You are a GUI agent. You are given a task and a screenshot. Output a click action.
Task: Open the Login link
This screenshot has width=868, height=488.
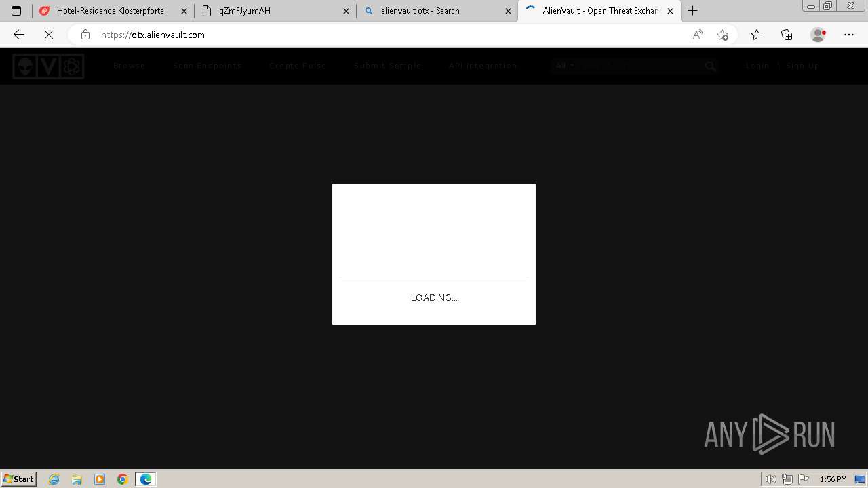757,66
